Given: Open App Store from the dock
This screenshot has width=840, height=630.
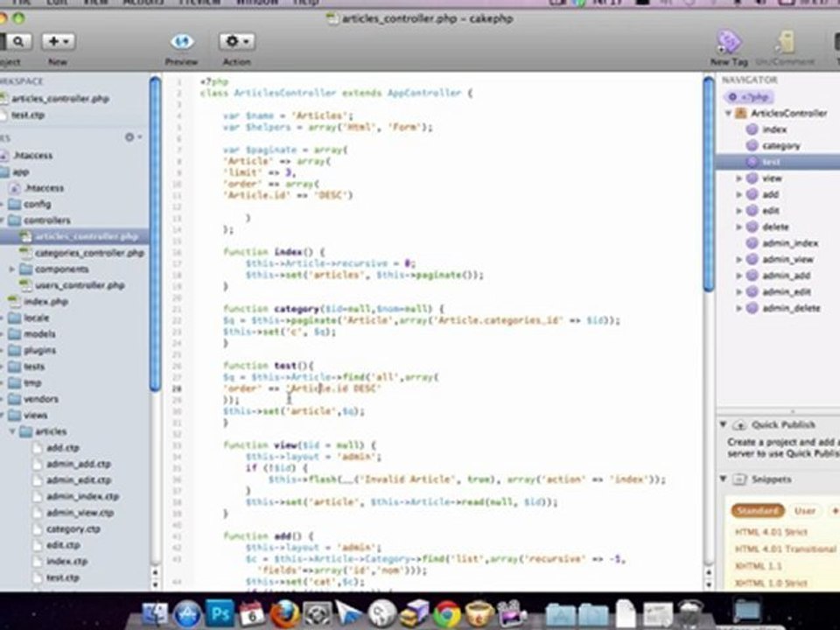Looking at the screenshot, I should pos(187,614).
